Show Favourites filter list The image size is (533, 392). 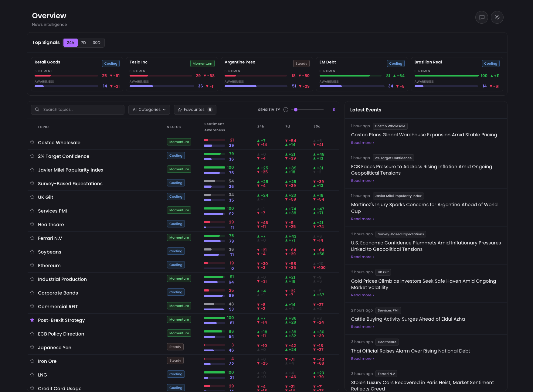pos(195,110)
